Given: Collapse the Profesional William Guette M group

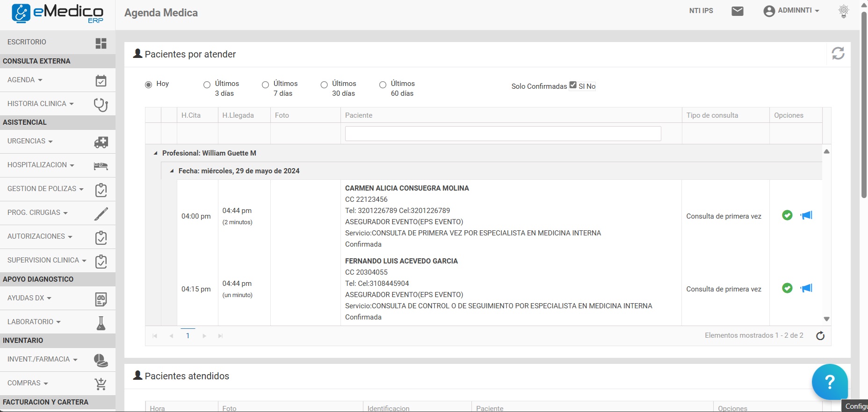Looking at the screenshot, I should click(x=156, y=153).
